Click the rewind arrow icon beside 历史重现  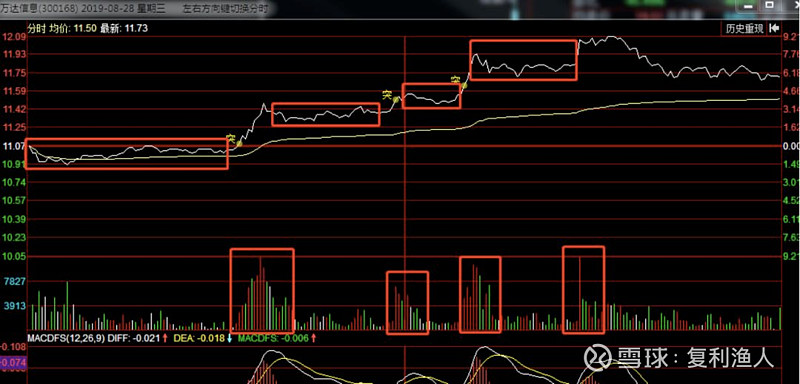tap(774, 29)
